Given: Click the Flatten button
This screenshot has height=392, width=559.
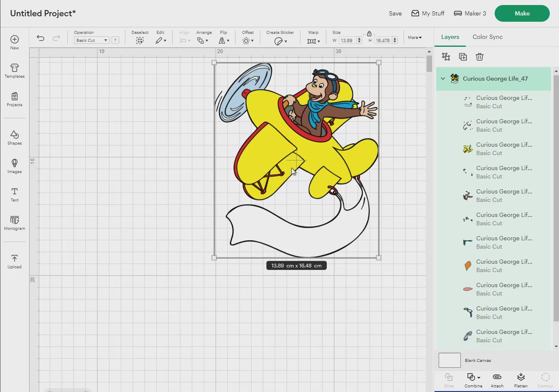Looking at the screenshot, I should 521,380.
